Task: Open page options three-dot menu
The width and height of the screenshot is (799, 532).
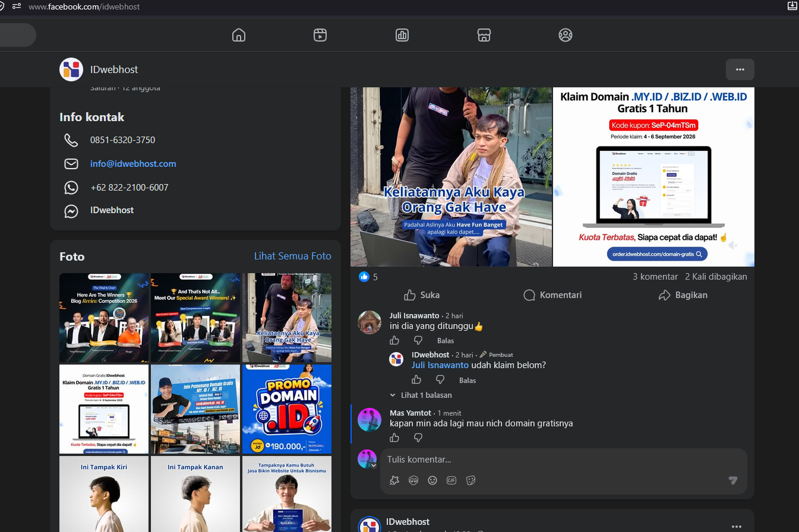Action: [x=740, y=69]
